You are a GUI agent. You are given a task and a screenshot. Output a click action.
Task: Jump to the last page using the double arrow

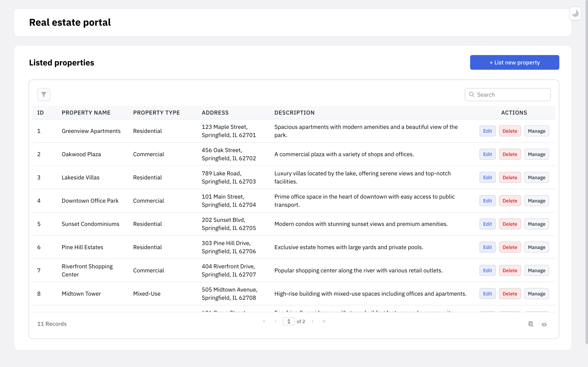point(324,321)
